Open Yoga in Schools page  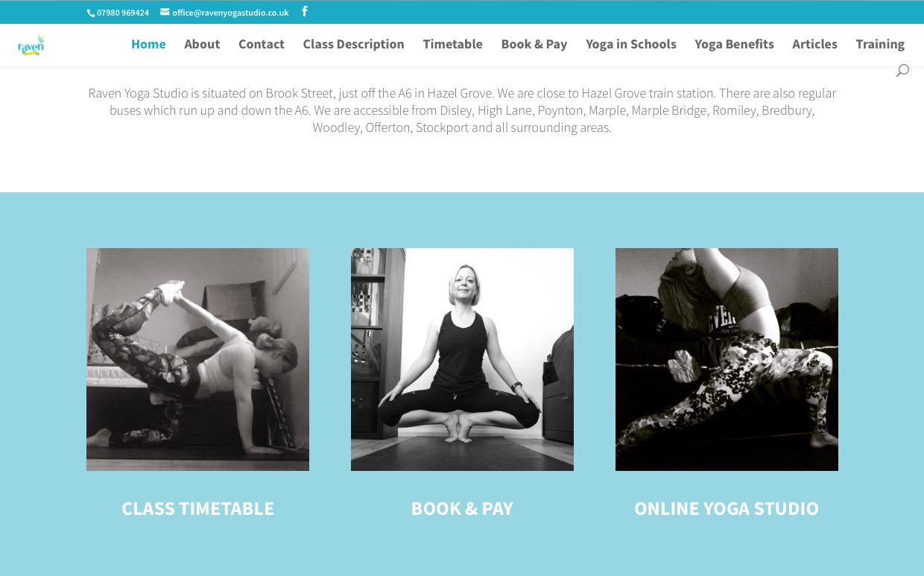point(631,44)
